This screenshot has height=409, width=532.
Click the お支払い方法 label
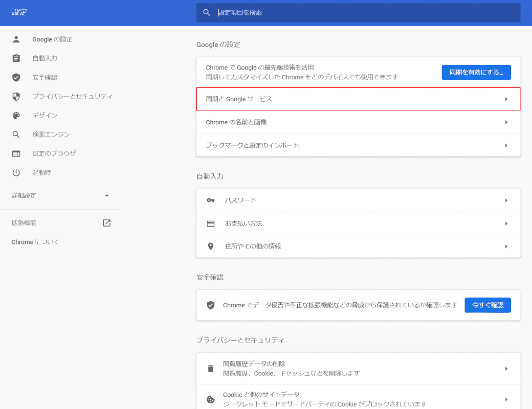coord(243,223)
